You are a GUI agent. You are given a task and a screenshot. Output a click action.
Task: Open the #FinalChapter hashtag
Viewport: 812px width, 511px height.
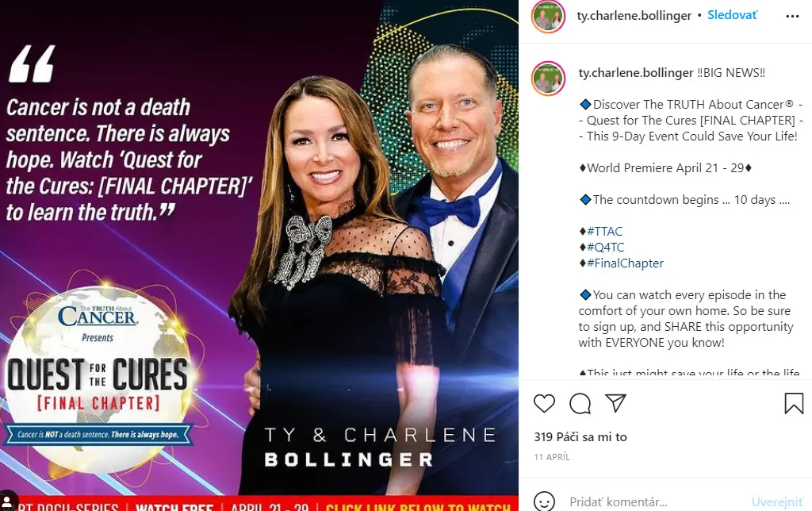pos(625,263)
